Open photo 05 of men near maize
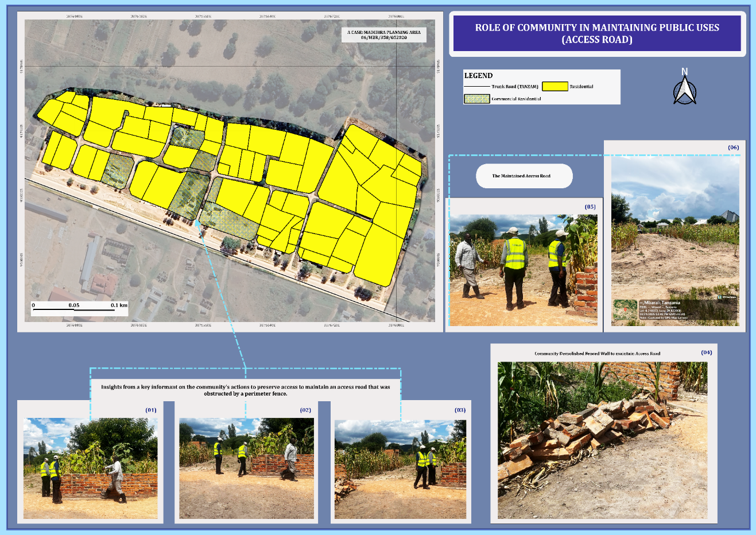This screenshot has height=535, width=756. pos(523,270)
